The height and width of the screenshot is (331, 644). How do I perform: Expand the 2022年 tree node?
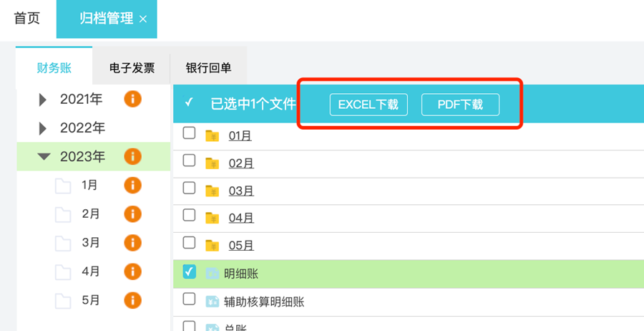tap(43, 128)
